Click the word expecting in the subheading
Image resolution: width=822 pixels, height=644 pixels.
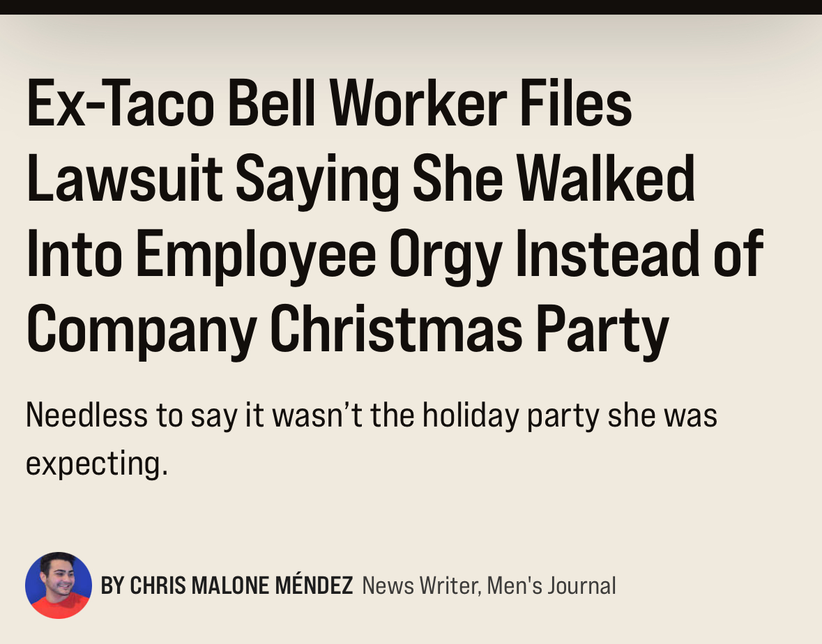(x=97, y=463)
